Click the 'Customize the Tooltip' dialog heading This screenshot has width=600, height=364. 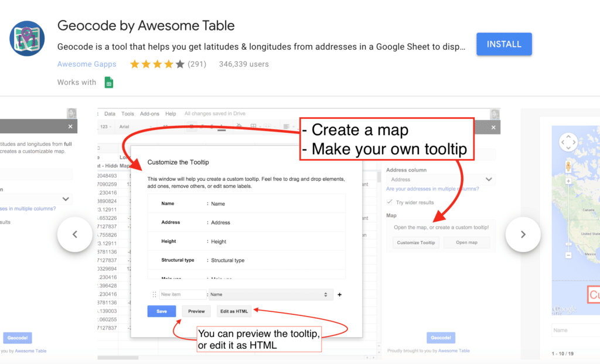178,162
